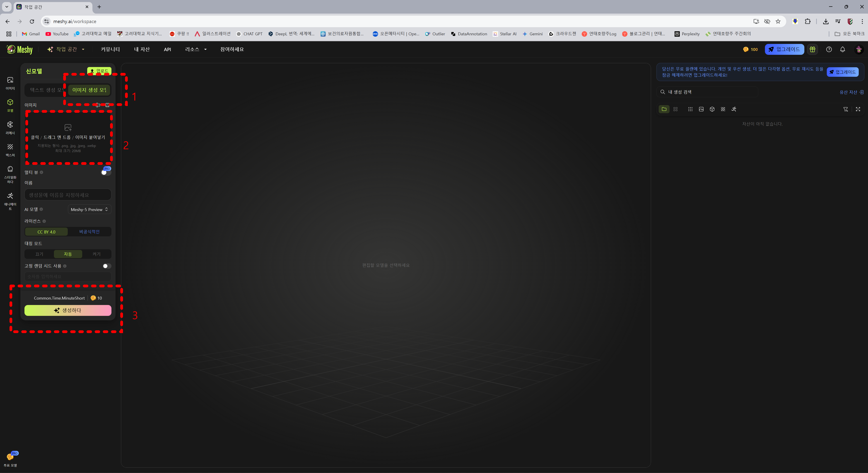Toggle the Multi-view PRO switch
The image size is (868, 473).
(x=106, y=173)
